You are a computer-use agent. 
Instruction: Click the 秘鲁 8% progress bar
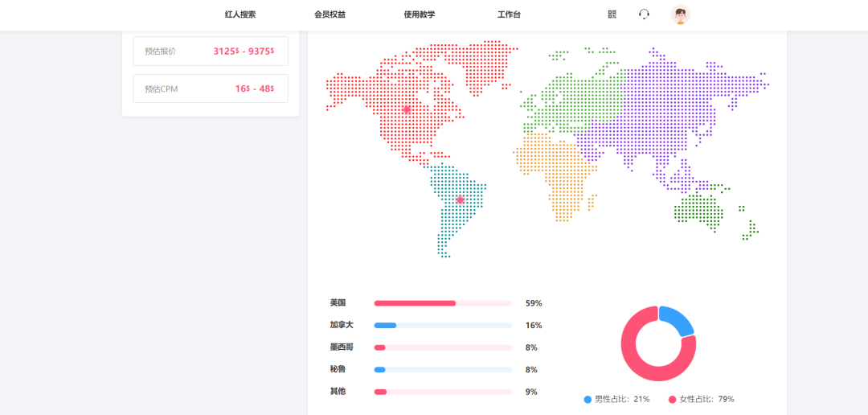(443, 370)
